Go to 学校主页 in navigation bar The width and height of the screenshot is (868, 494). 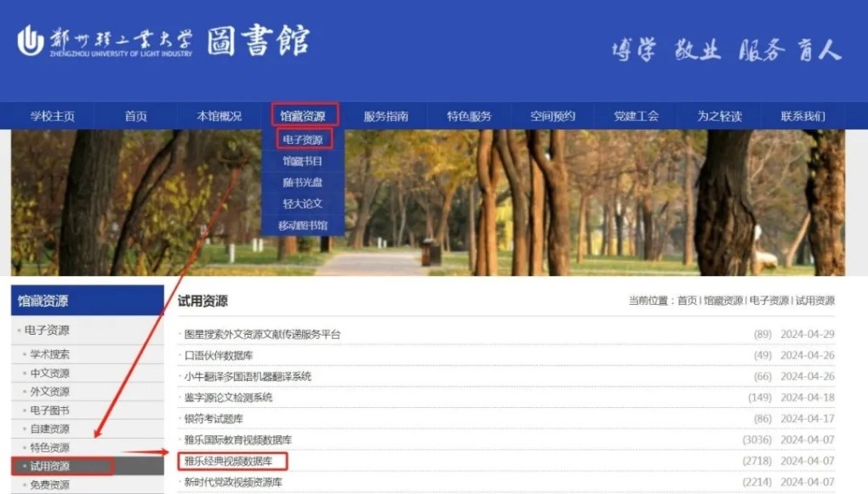pyautogui.click(x=53, y=116)
